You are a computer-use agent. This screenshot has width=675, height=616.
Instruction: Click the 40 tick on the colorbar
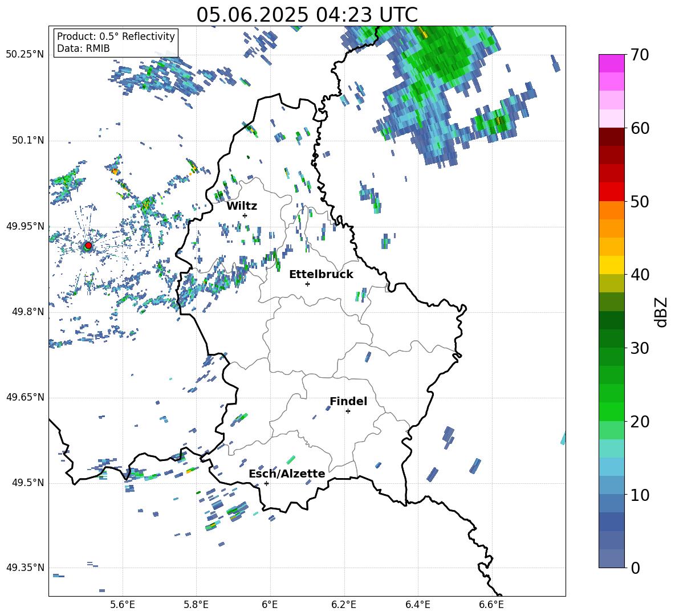(640, 275)
